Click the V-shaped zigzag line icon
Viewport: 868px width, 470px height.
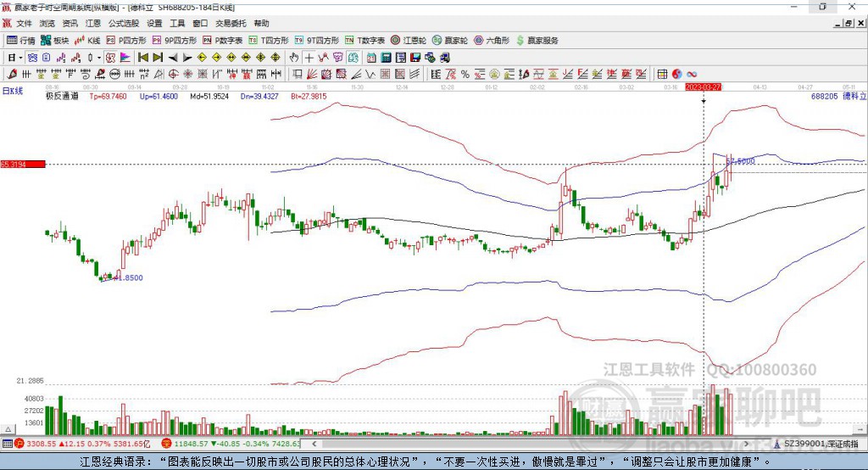(370, 74)
